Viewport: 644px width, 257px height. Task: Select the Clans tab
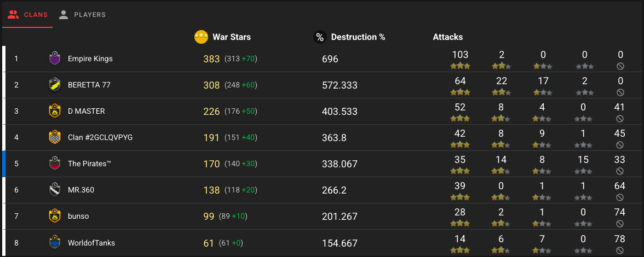[x=27, y=15]
